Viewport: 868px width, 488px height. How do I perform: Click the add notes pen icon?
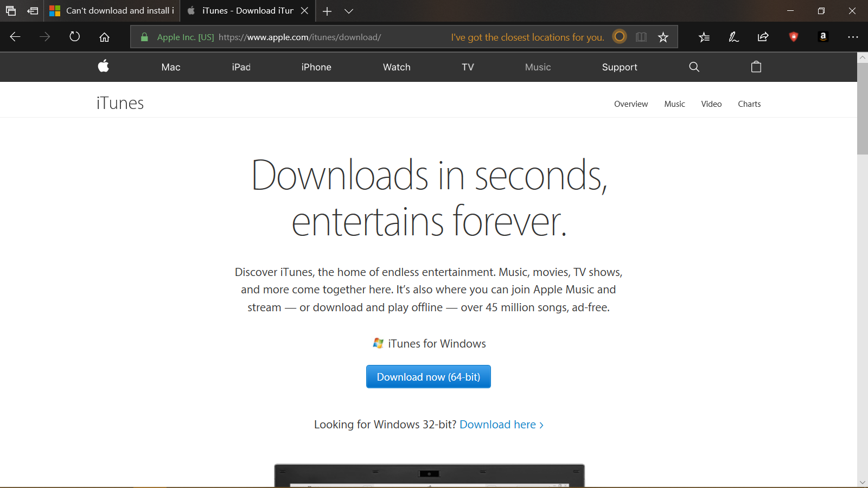tap(733, 37)
